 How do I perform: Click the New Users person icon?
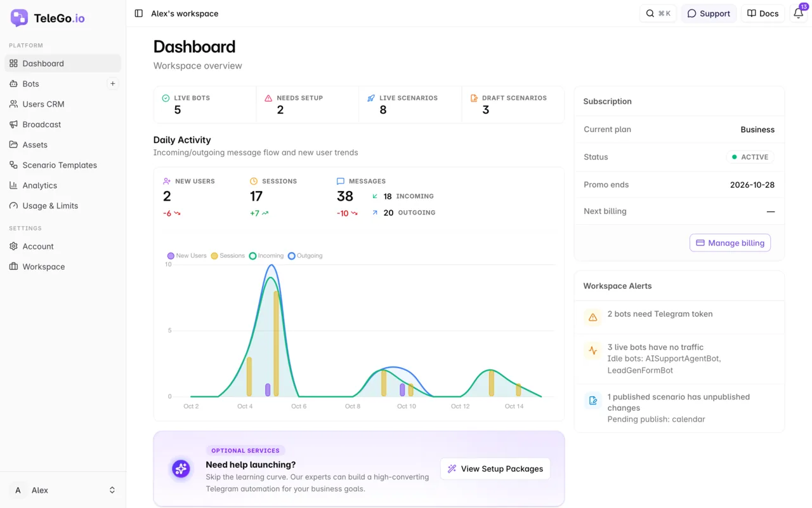167,181
